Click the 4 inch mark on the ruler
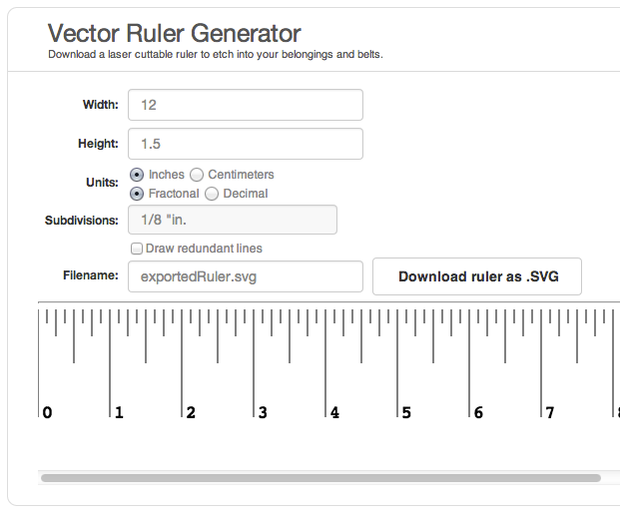 point(334,412)
